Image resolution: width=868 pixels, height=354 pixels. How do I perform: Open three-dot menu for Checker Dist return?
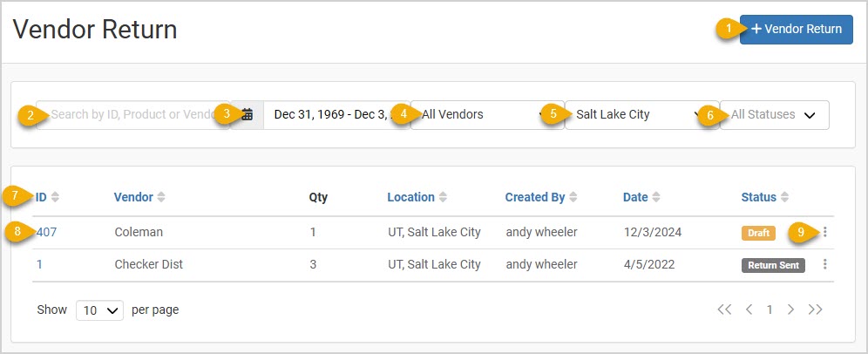[x=824, y=264]
